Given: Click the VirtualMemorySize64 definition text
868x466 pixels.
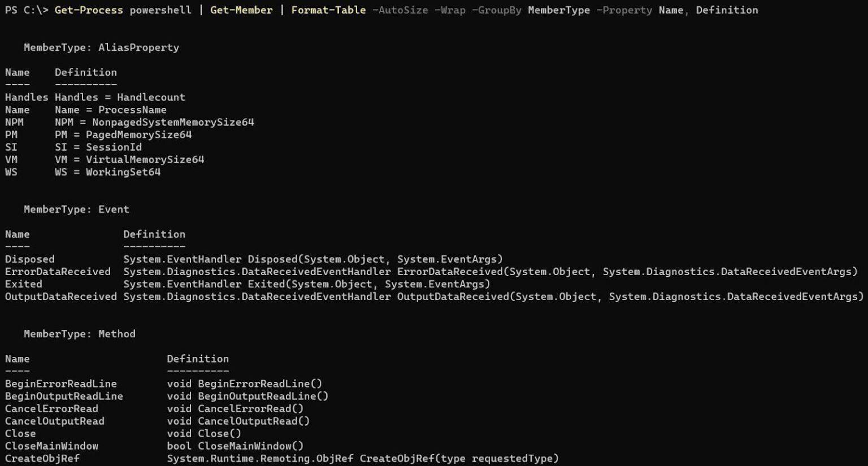Looking at the screenshot, I should point(145,159).
